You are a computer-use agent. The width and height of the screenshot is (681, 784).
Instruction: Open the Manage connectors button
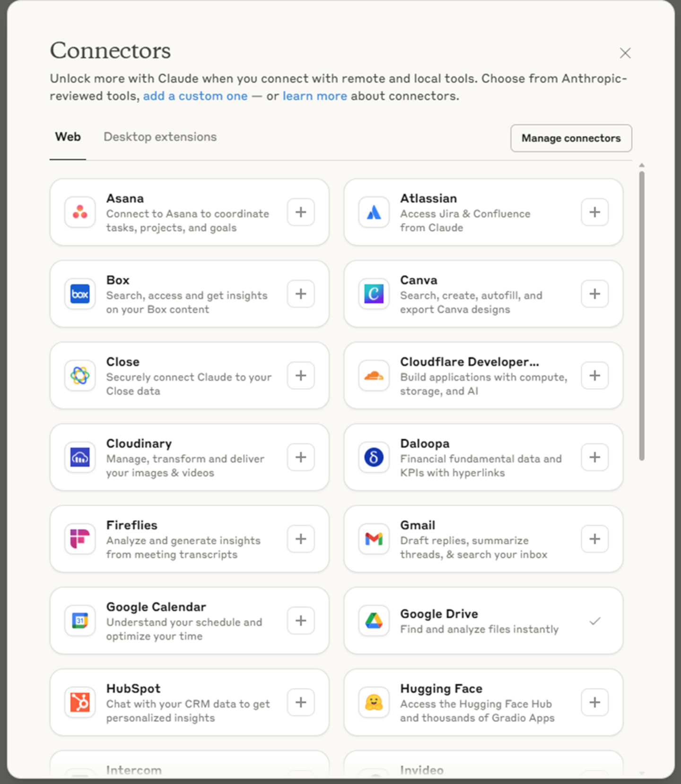coord(571,138)
